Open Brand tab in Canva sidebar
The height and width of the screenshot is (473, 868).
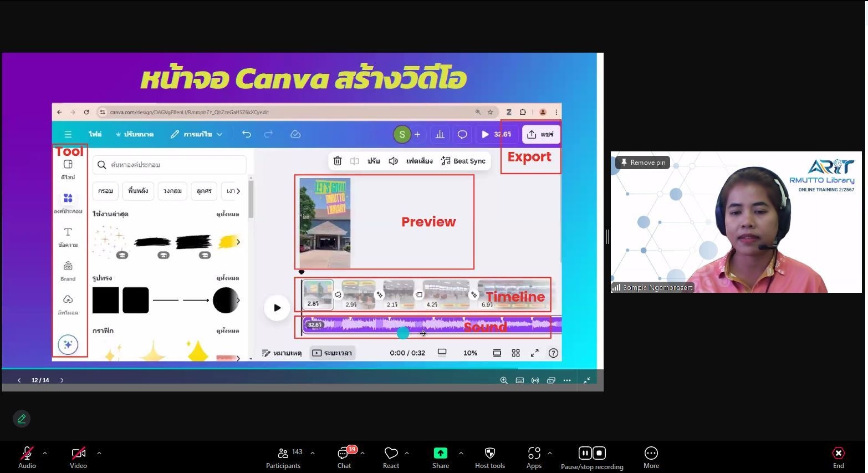point(68,271)
